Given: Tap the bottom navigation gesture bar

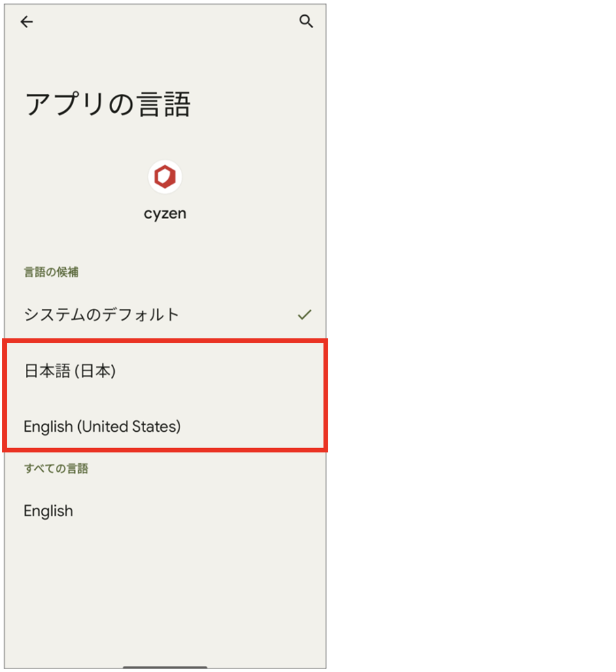Looking at the screenshot, I should [165, 667].
